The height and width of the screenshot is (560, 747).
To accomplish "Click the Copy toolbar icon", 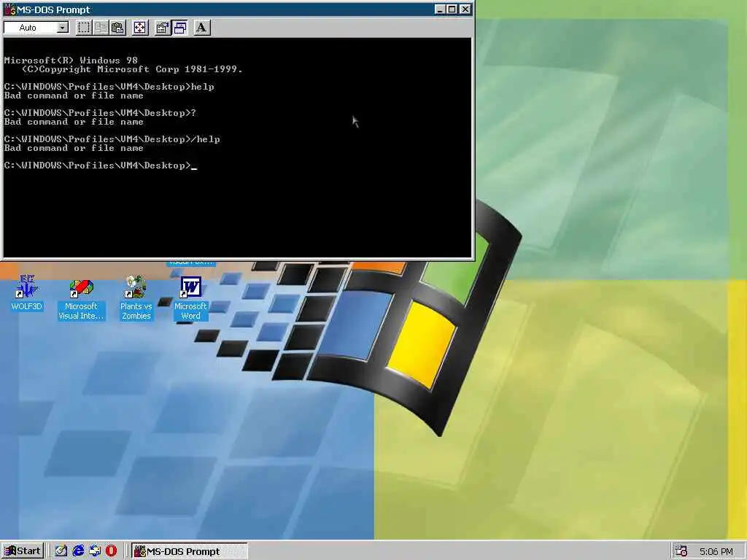I will (x=101, y=28).
